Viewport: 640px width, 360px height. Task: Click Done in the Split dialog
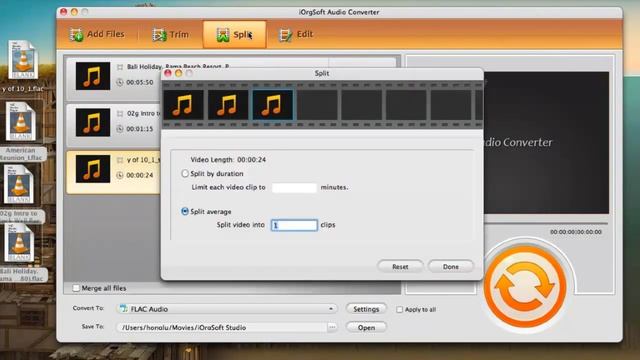(451, 267)
